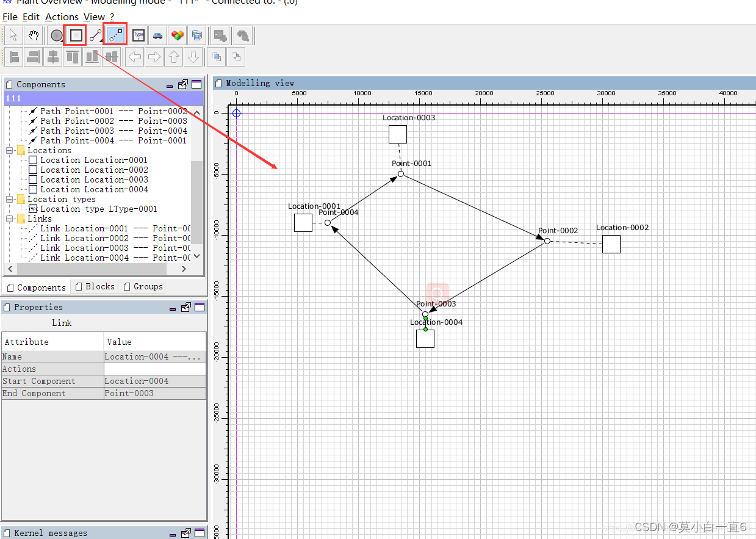Image resolution: width=756 pixels, height=539 pixels.
Task: Select Location-0001 square on canvas
Action: [303, 223]
